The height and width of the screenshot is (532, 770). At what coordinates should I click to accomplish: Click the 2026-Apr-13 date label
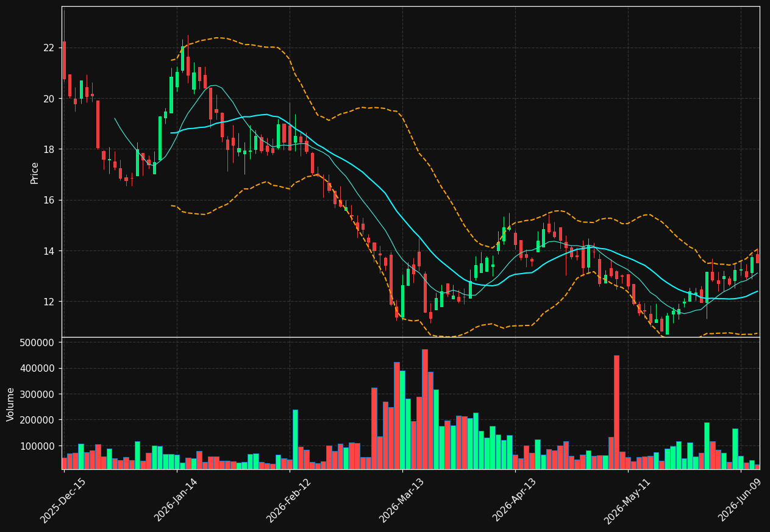[515, 500]
